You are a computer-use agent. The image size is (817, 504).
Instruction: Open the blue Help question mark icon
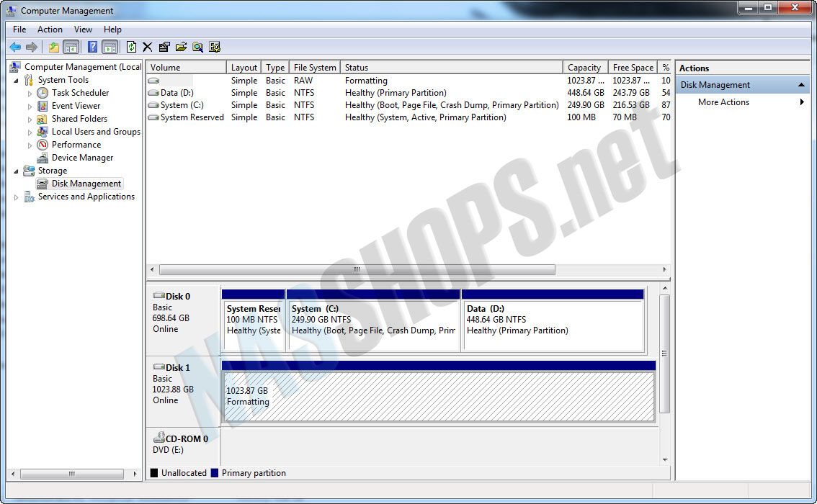click(92, 48)
